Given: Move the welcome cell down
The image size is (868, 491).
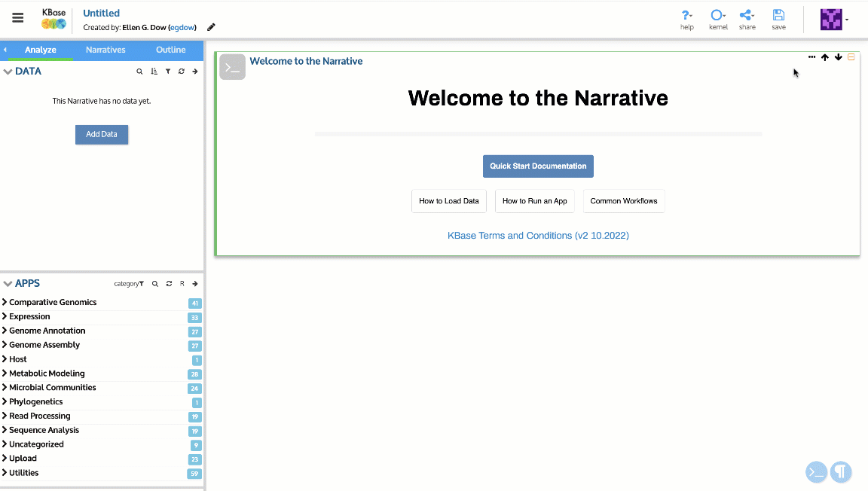Looking at the screenshot, I should [838, 57].
